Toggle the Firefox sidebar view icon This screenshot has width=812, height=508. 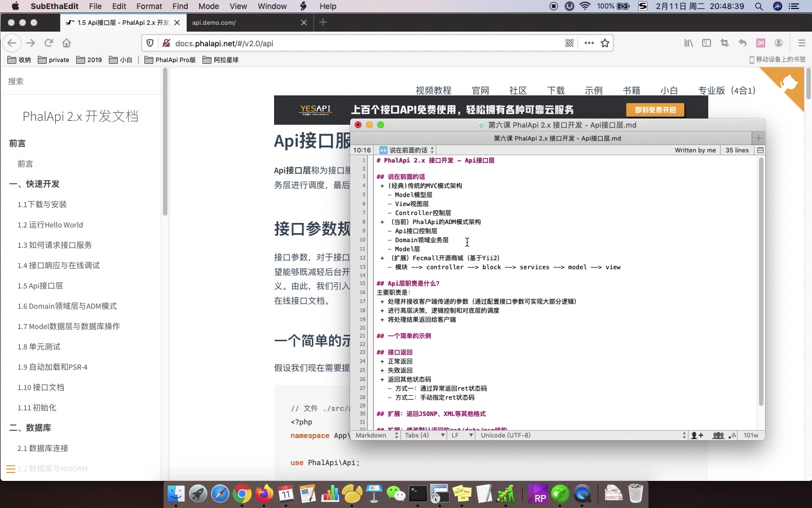pos(707,43)
